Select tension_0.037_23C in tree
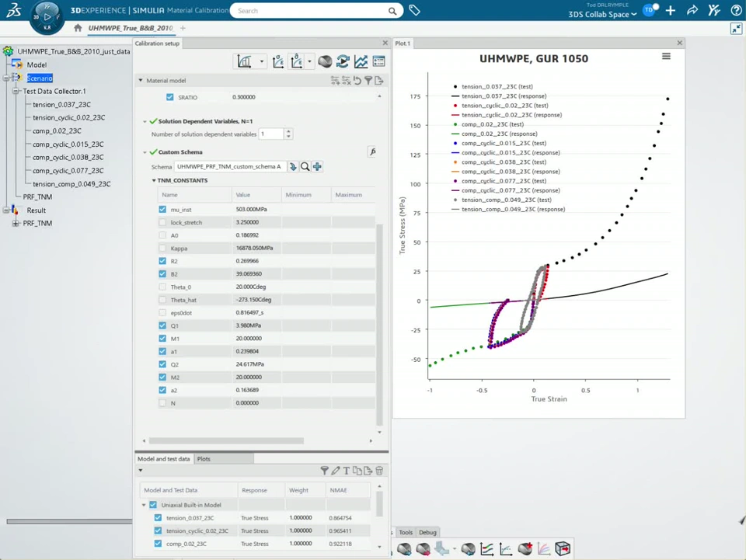 pyautogui.click(x=61, y=105)
